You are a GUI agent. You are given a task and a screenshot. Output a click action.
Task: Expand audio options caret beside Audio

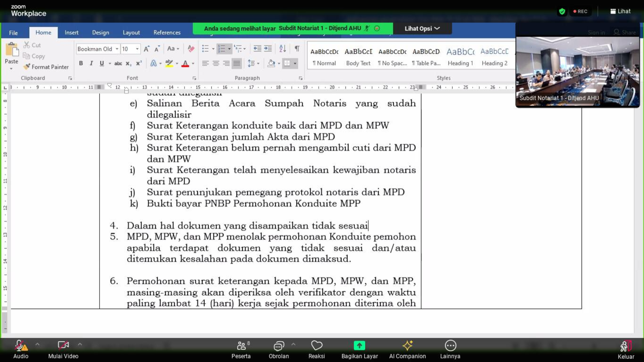(38, 344)
